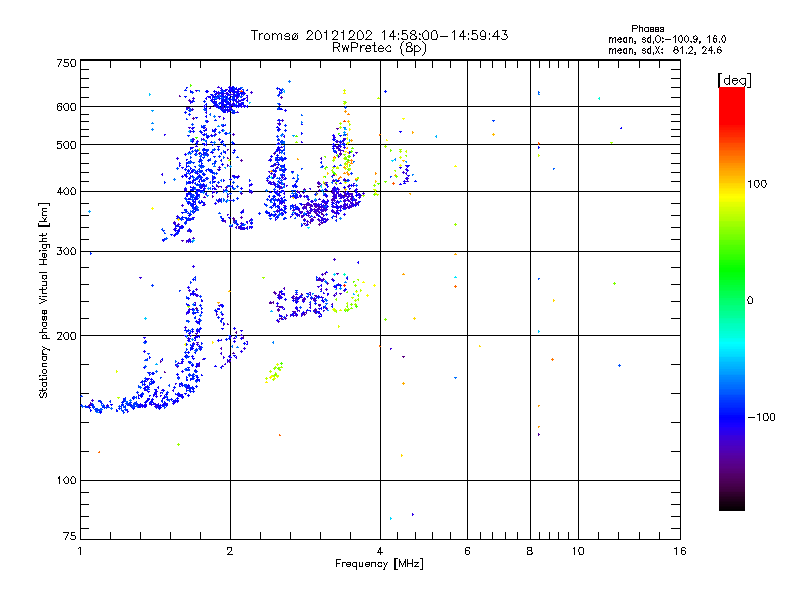800x600 pixels.
Task: Click the x-axis tick label '10'
Action: pos(578,551)
